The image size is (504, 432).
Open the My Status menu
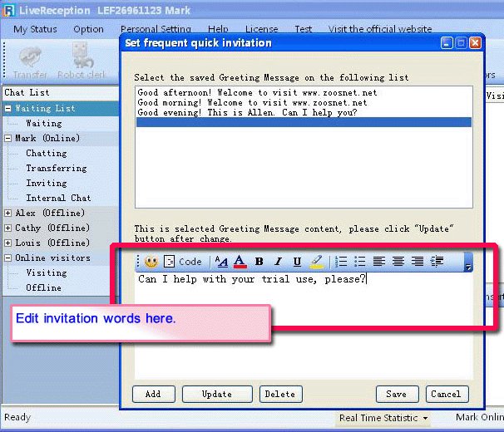pyautogui.click(x=35, y=29)
